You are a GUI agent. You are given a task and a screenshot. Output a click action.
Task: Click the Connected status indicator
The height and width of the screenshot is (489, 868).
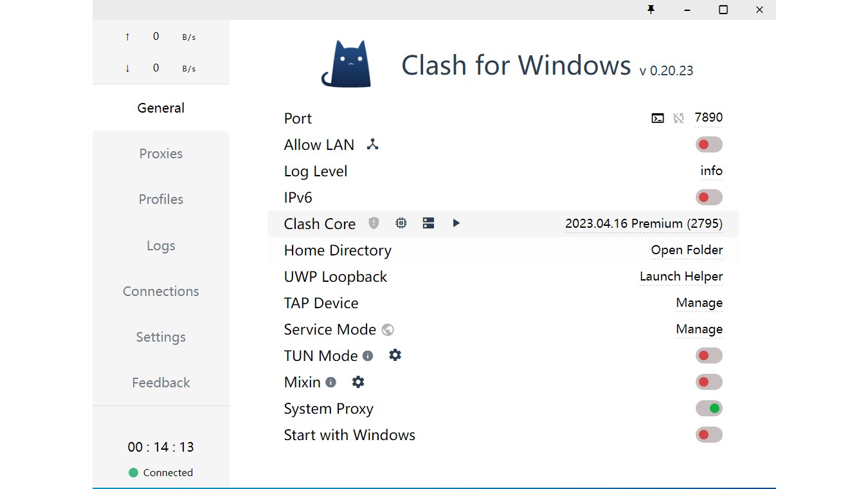pos(161,472)
